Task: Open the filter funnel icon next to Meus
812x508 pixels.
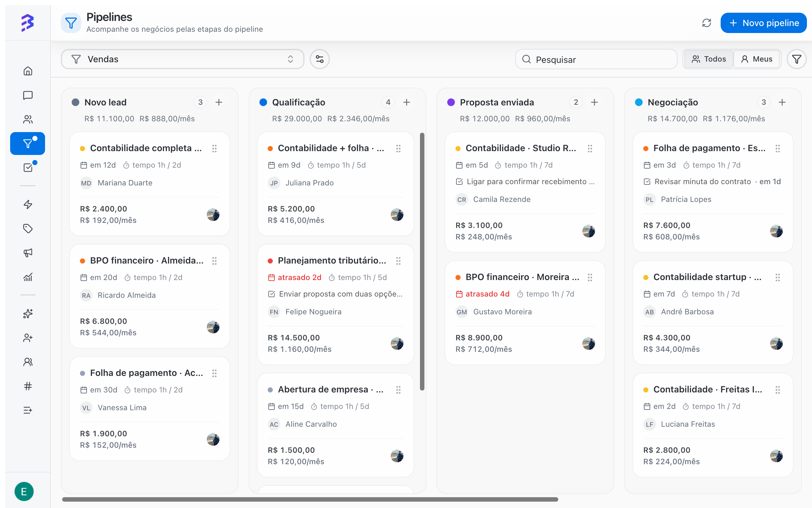Action: coord(796,59)
